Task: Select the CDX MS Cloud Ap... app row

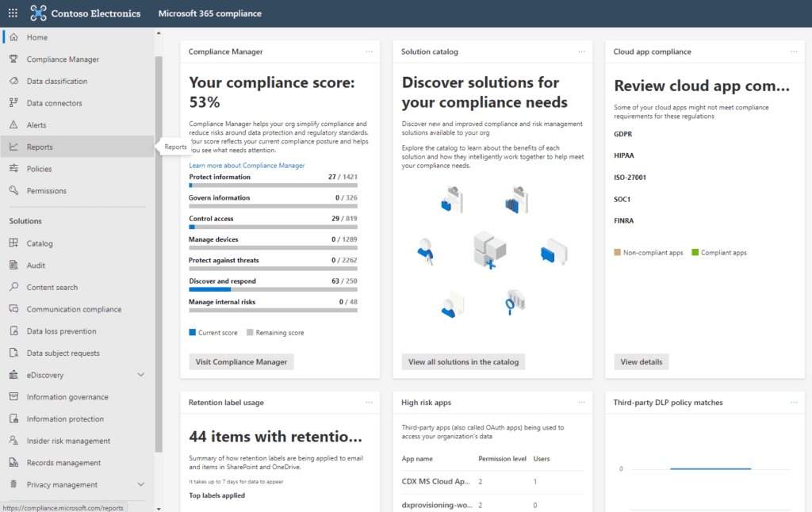Action: [492, 481]
